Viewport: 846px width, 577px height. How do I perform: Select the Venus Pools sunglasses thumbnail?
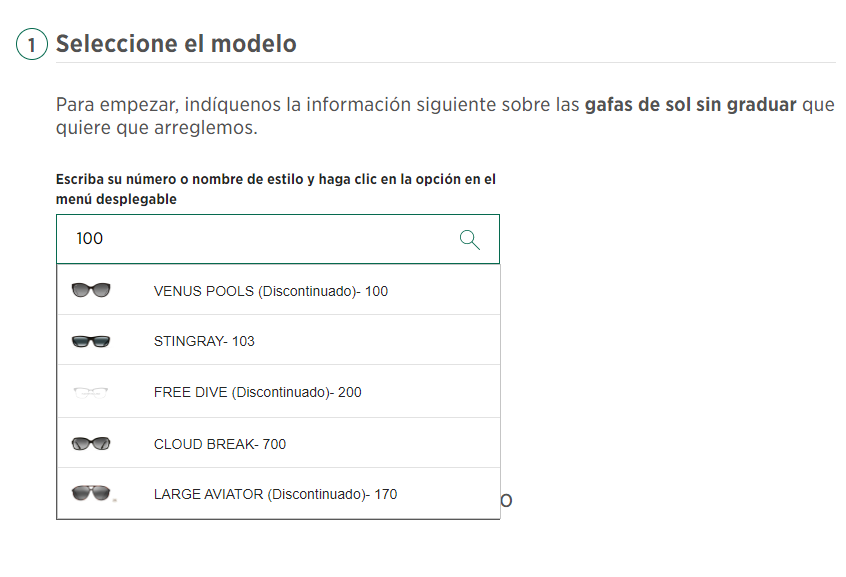point(91,290)
